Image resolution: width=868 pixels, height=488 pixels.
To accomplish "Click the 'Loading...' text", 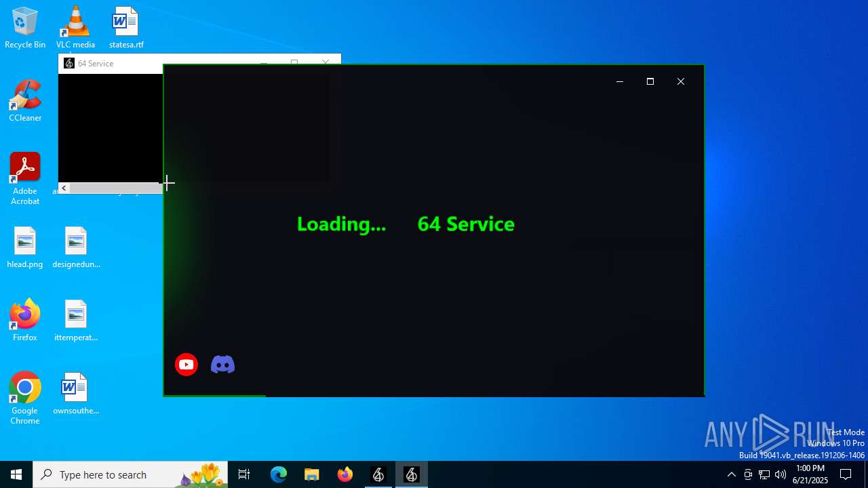I will tap(341, 224).
